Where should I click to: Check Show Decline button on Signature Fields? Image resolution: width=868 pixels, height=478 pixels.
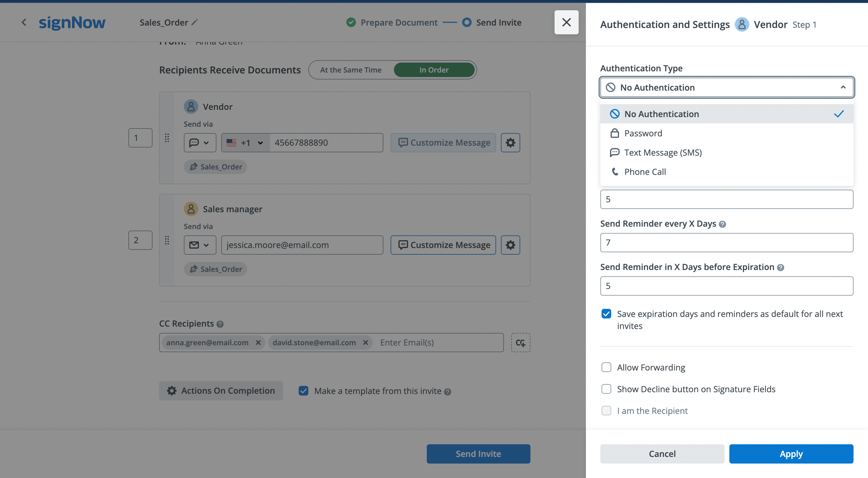pyautogui.click(x=606, y=389)
